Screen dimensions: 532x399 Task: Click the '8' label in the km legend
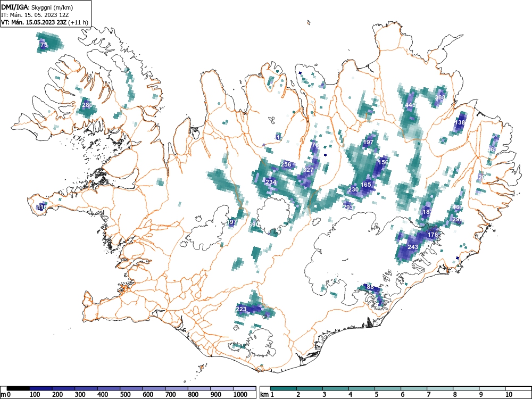coord(454,395)
